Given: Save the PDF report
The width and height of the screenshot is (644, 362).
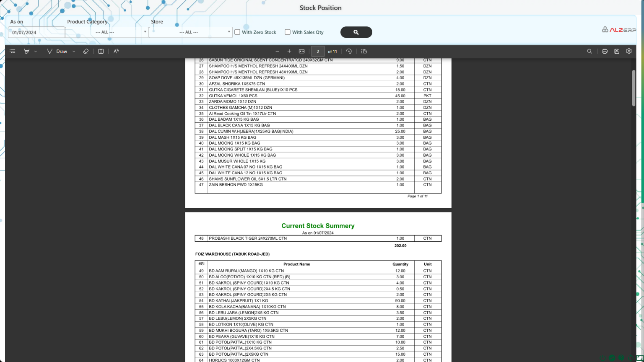Looking at the screenshot, I should click(x=617, y=51).
